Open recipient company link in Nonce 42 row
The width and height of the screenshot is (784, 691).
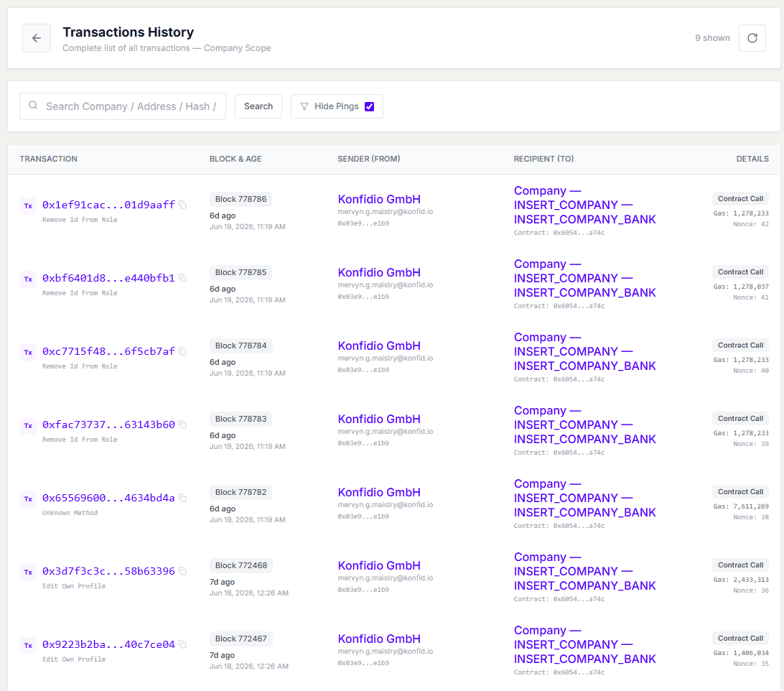(584, 205)
